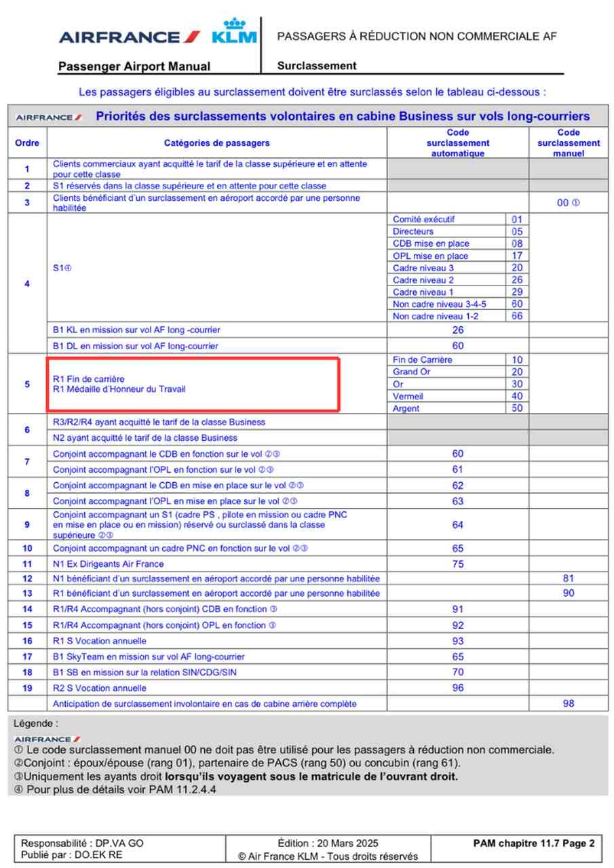Click the small Air France logo in table title row
Image resolution: width=614 pixels, height=868 pixels.
[49, 117]
